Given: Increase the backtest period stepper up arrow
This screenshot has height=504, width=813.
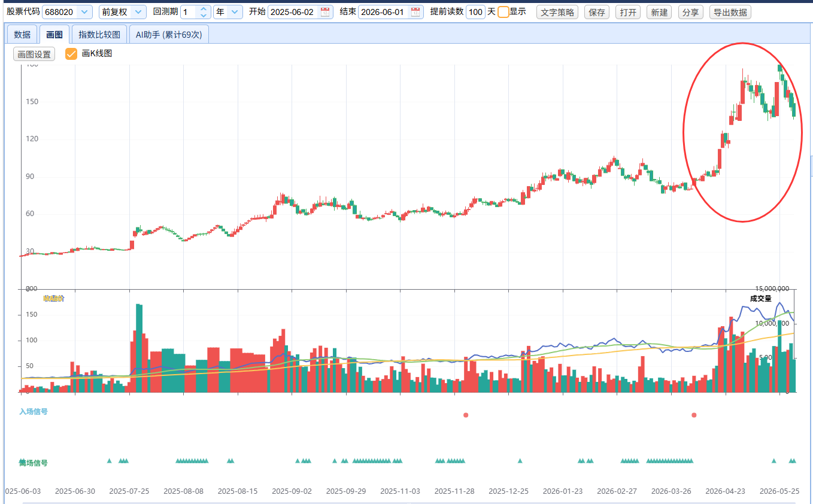Looking at the screenshot, I should tap(204, 9).
